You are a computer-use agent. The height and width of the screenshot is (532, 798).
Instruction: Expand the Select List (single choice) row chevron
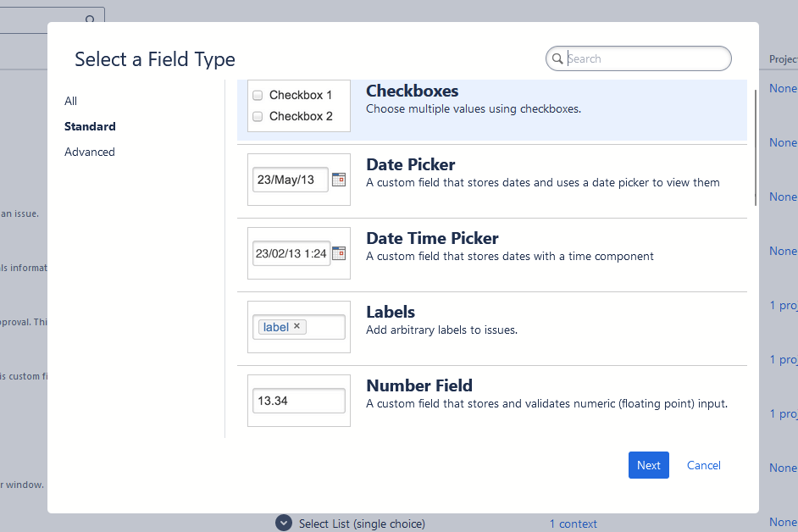coord(284,523)
